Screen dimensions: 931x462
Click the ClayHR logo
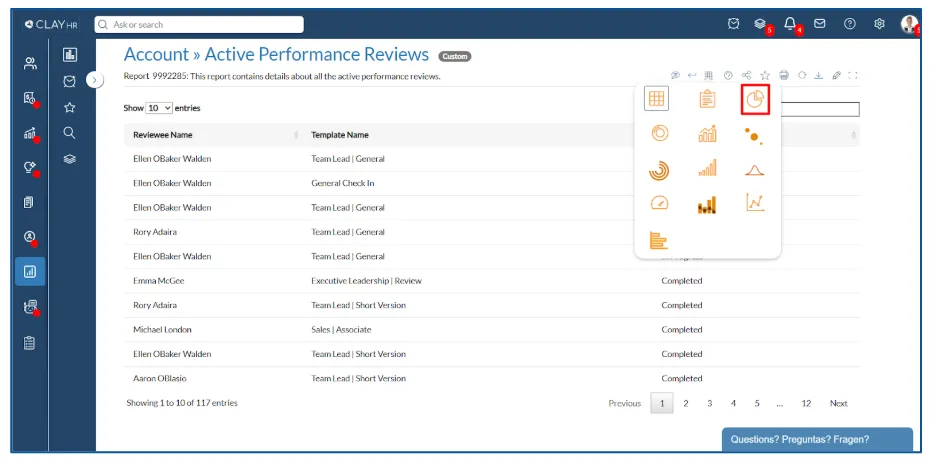pos(51,24)
